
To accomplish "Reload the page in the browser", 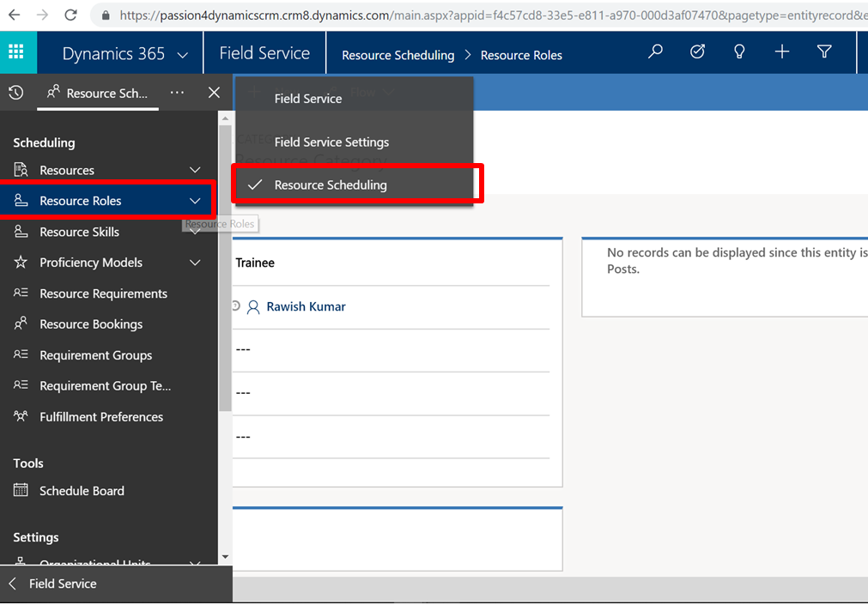I will pos(70,15).
